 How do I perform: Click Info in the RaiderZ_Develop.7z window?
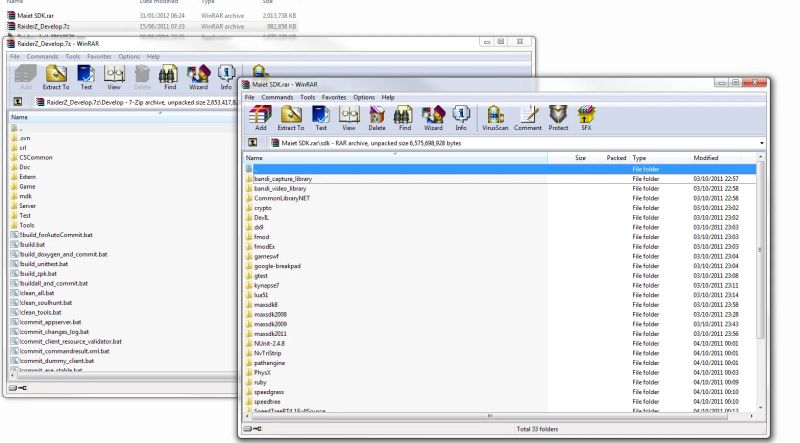[226, 78]
